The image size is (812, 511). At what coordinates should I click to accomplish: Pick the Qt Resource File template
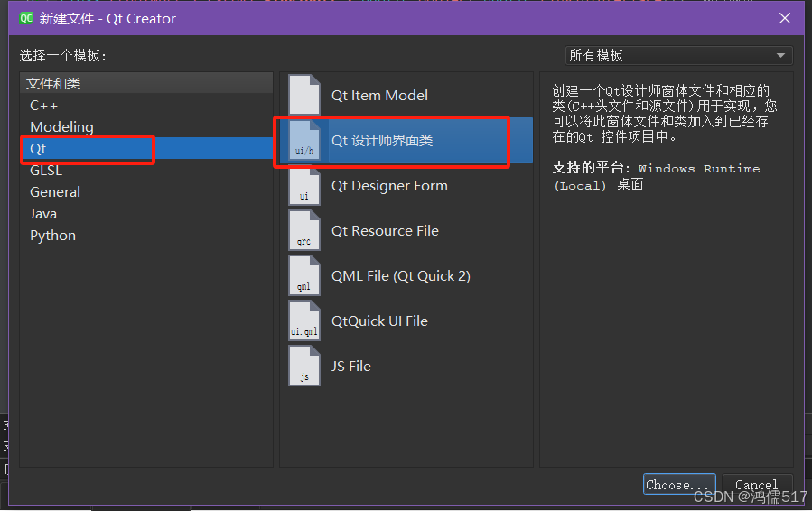pyautogui.click(x=406, y=230)
